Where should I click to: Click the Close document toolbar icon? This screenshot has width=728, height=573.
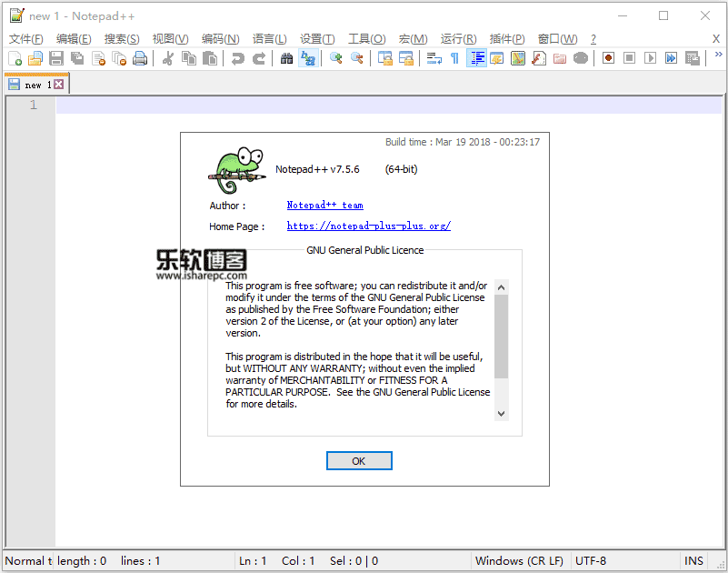[x=98, y=58]
